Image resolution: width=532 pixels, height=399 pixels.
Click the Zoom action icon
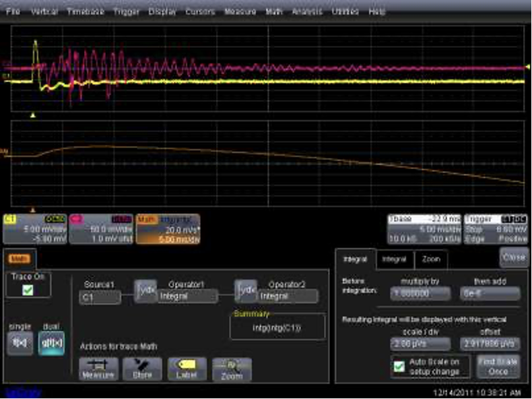231,369
